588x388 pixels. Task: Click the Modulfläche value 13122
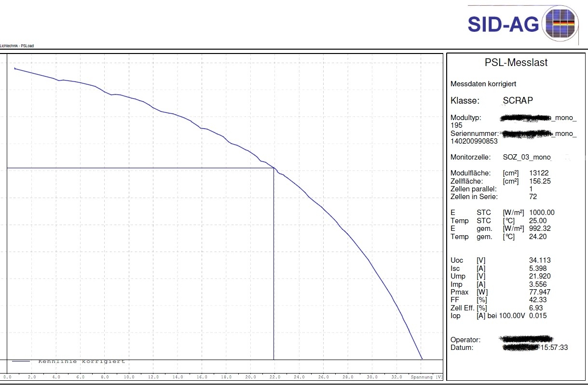[x=539, y=173]
